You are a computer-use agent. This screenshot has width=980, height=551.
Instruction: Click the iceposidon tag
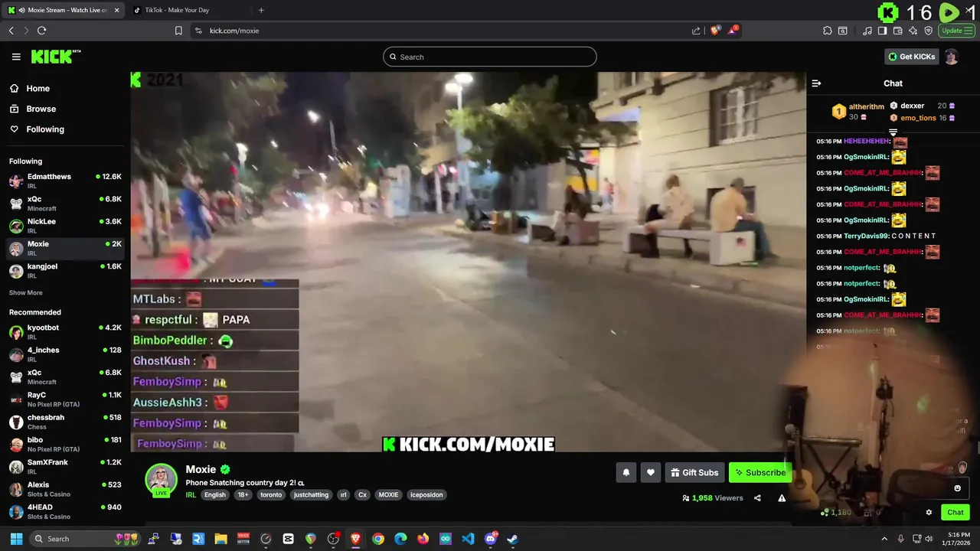(426, 495)
